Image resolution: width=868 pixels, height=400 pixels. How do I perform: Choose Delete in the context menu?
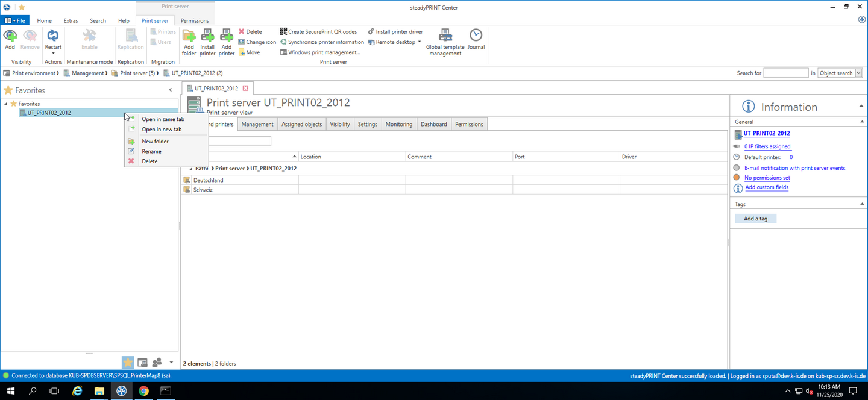tap(149, 161)
